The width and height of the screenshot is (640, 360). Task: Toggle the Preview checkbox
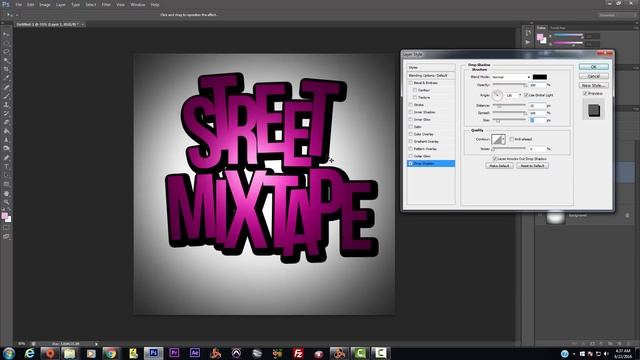tap(585, 93)
